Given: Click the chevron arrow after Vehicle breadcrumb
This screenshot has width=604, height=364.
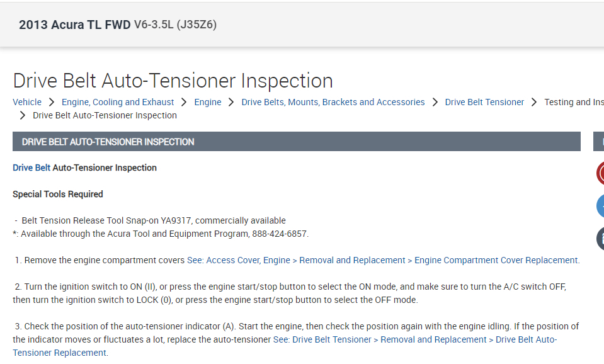Looking at the screenshot, I should point(52,102).
